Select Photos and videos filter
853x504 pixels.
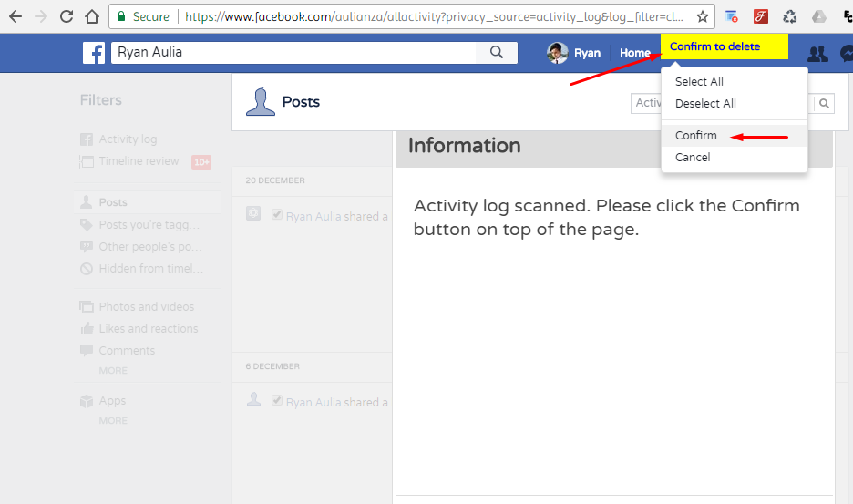[x=147, y=307]
